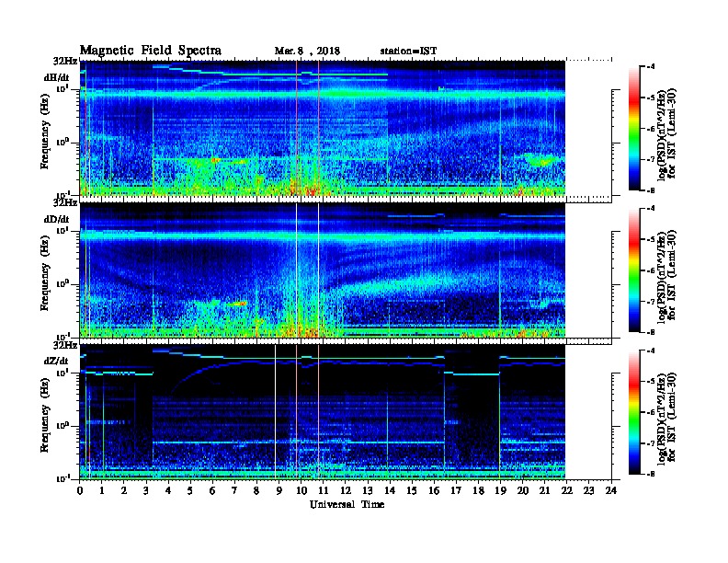Image resolution: width=728 pixels, height=563 pixels.
Task: Click the "-4" tick on dH/dt color bar
Action: (x=651, y=67)
